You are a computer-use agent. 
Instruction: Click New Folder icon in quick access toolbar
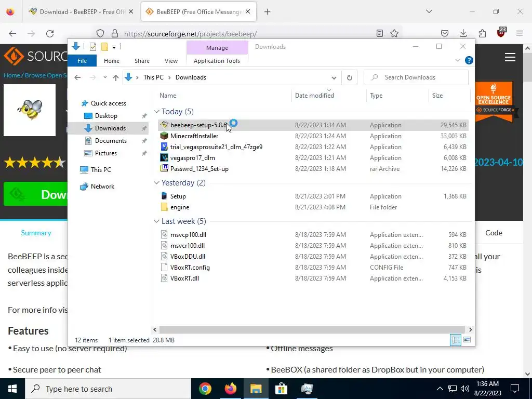point(104,47)
